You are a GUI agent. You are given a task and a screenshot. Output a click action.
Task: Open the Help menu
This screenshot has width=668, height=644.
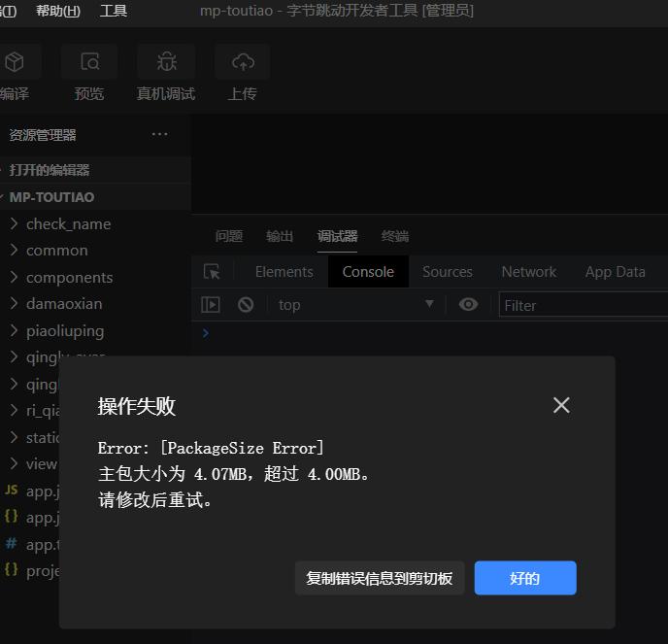58,11
